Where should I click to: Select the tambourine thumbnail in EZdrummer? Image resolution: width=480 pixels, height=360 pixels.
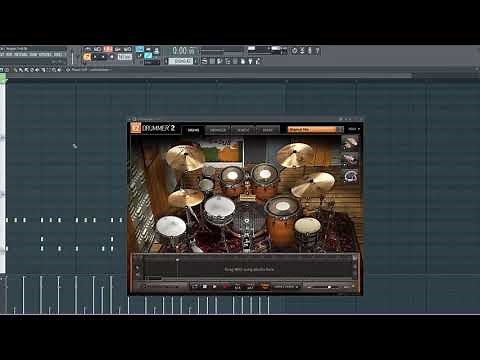point(351,176)
